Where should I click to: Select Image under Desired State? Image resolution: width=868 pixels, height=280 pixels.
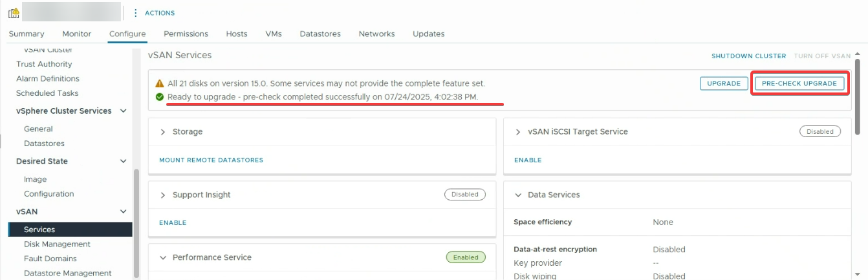pos(35,179)
